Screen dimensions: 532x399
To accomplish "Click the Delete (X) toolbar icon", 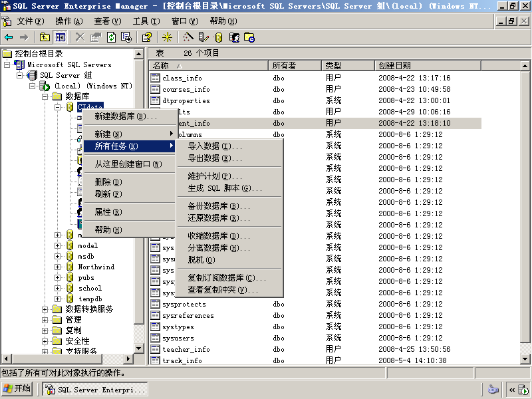I will (x=80, y=37).
